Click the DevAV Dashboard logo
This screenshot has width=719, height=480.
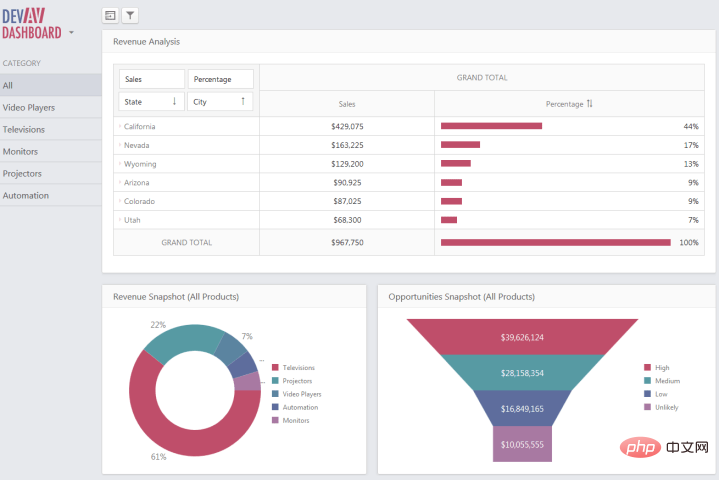pos(31,24)
